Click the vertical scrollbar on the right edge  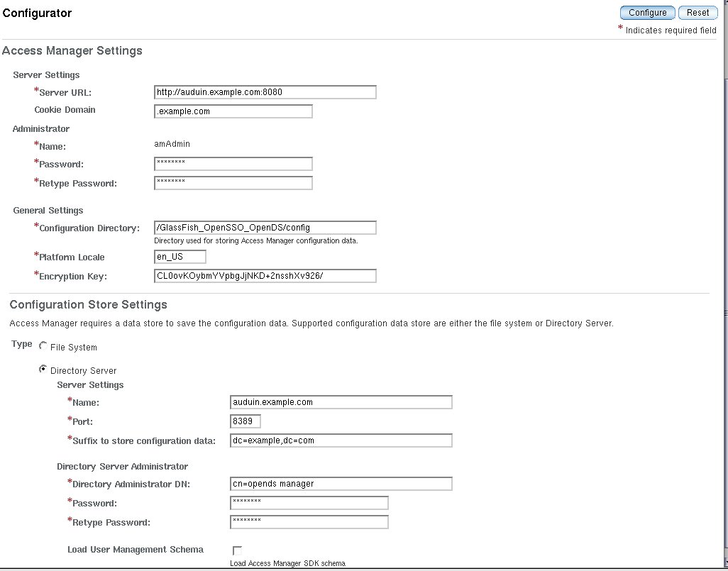(724, 284)
